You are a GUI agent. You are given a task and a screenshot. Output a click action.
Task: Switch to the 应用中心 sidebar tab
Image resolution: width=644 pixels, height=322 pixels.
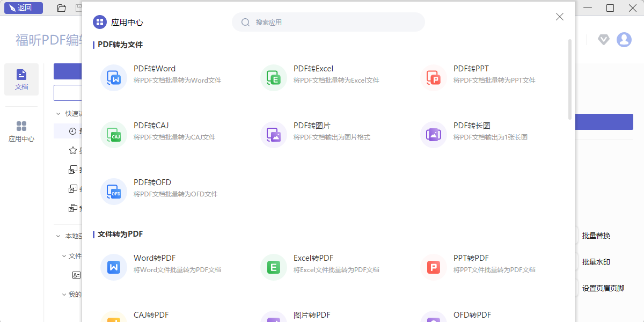tap(21, 130)
